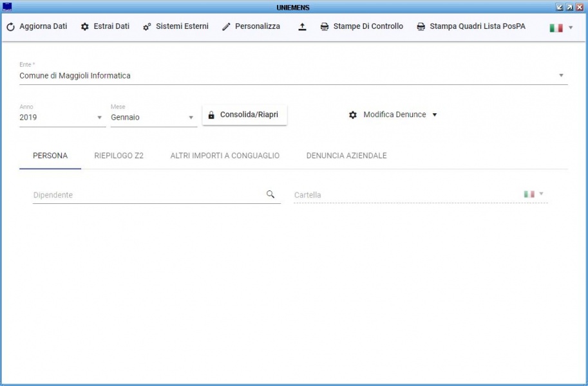This screenshot has height=386, width=588.
Task: Open the Altri Importi a Conguaglio tab
Action: click(225, 156)
